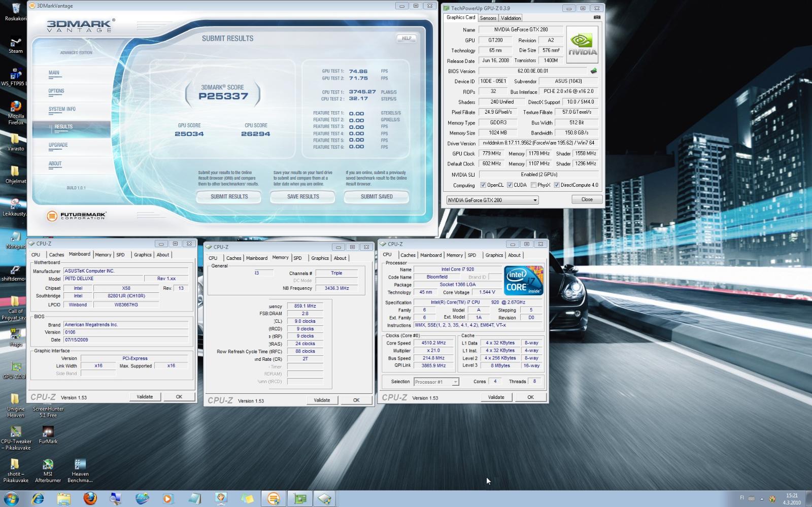This screenshot has width=812, height=507.
Task: Open MSI Afterburner desktop shortcut
Action: 48,470
